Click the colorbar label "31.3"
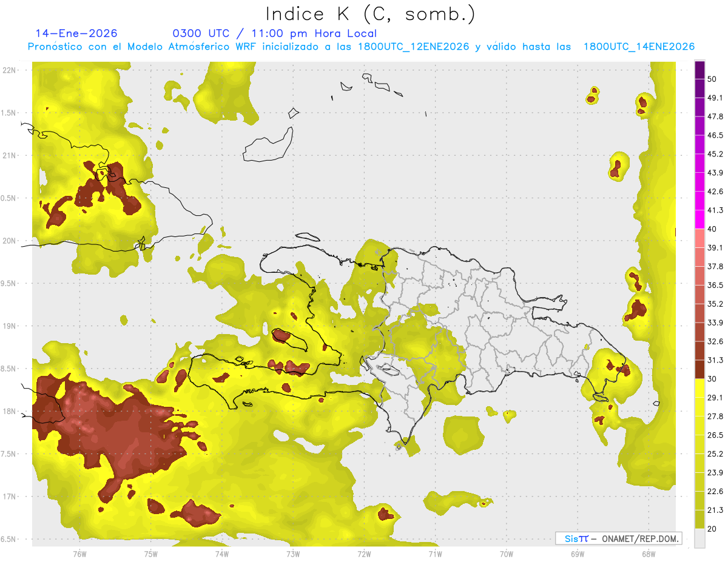The width and height of the screenshot is (728, 562). (715, 360)
